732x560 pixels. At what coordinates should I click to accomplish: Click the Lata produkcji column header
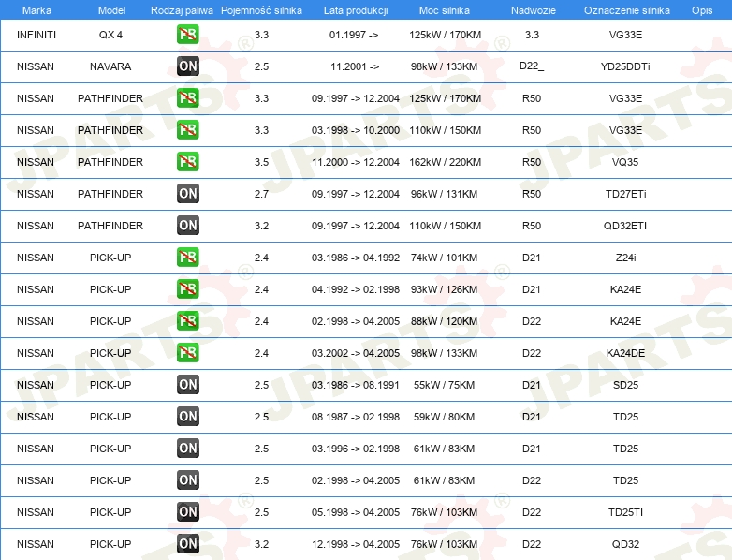[356, 10]
